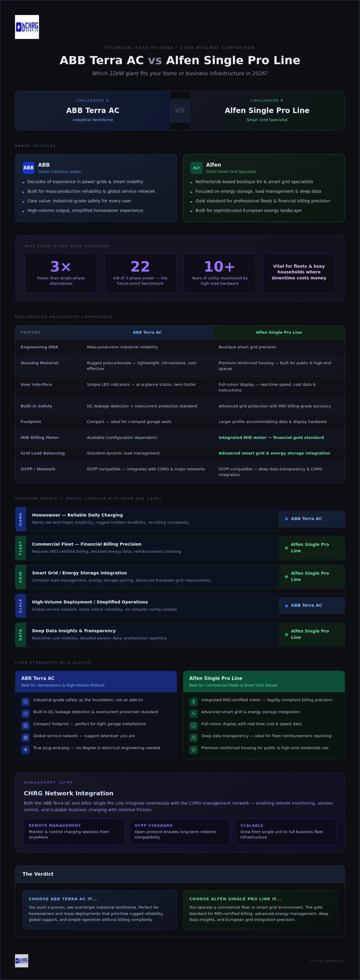The height and width of the screenshot is (980, 360).
Task: Click the 'ABB Terra AC' table column header
Action: pyautogui.click(x=147, y=332)
